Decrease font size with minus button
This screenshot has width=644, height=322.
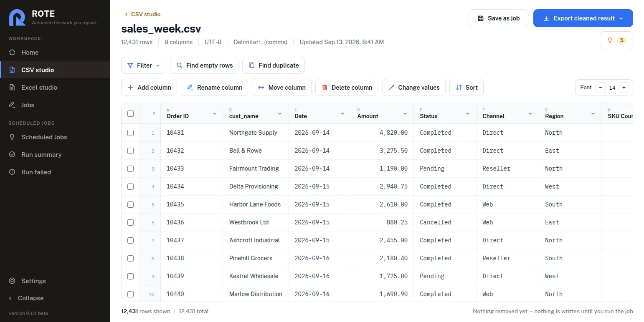click(x=601, y=88)
